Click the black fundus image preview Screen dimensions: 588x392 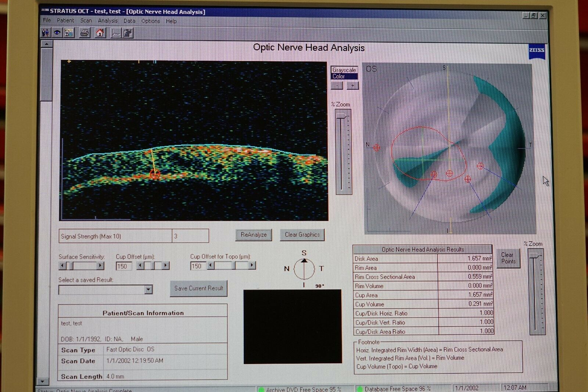[293, 327]
